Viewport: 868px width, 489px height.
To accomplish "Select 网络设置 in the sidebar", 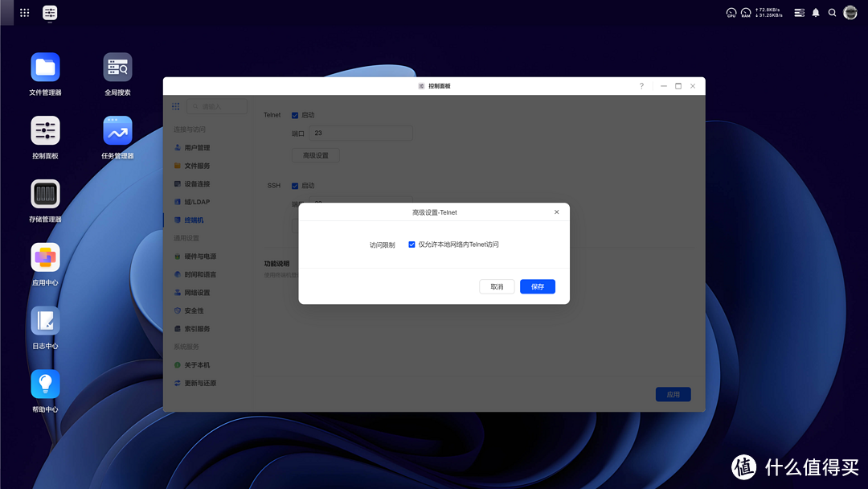I will coord(197,293).
